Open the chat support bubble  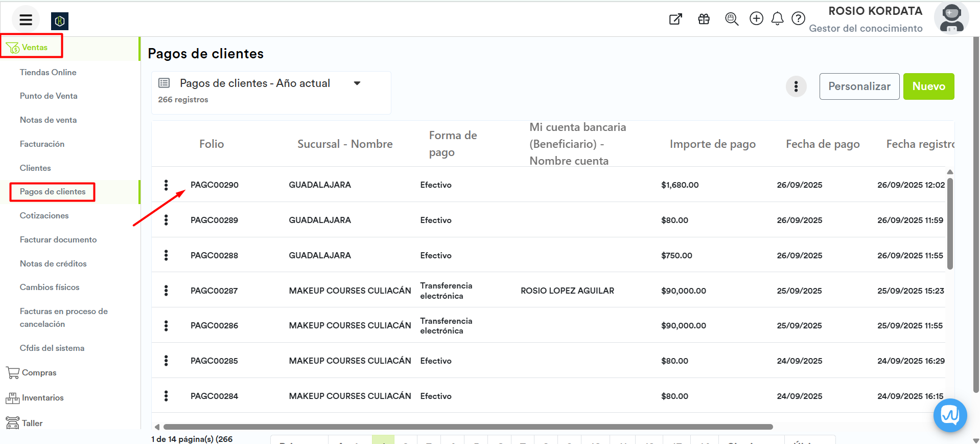point(950,415)
